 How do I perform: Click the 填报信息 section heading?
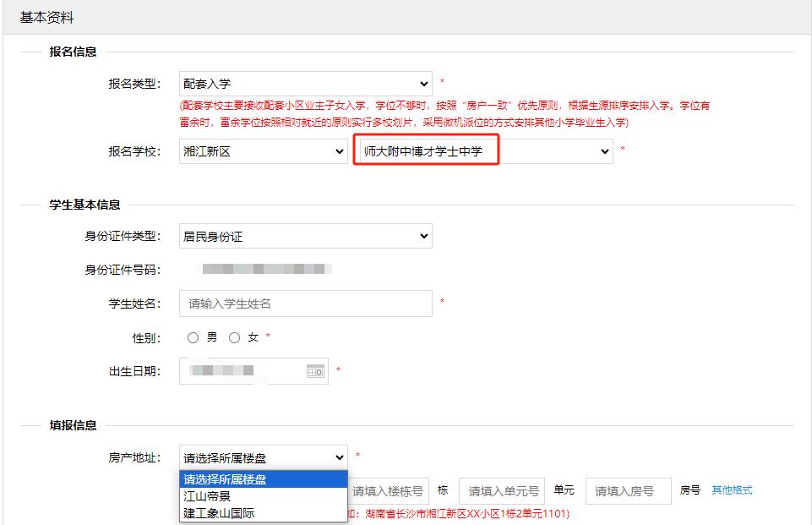[x=73, y=425]
